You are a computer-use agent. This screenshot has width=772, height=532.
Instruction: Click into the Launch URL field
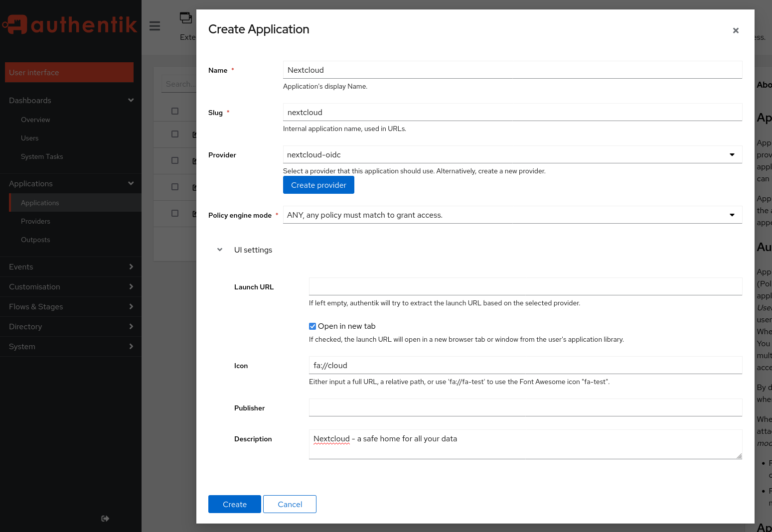[x=525, y=286]
